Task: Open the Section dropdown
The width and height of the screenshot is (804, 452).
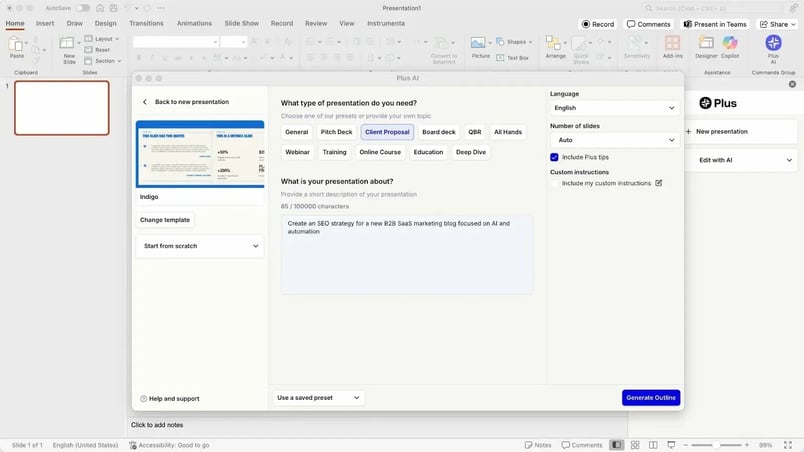Action: tap(103, 60)
